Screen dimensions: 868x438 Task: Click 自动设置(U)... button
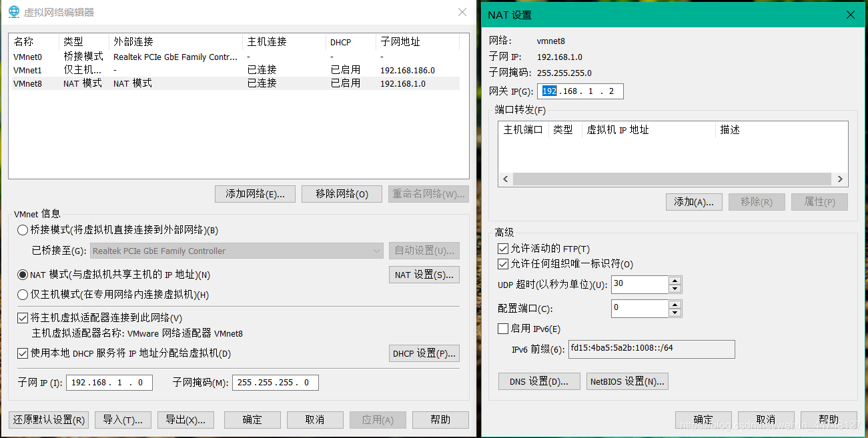pos(424,251)
